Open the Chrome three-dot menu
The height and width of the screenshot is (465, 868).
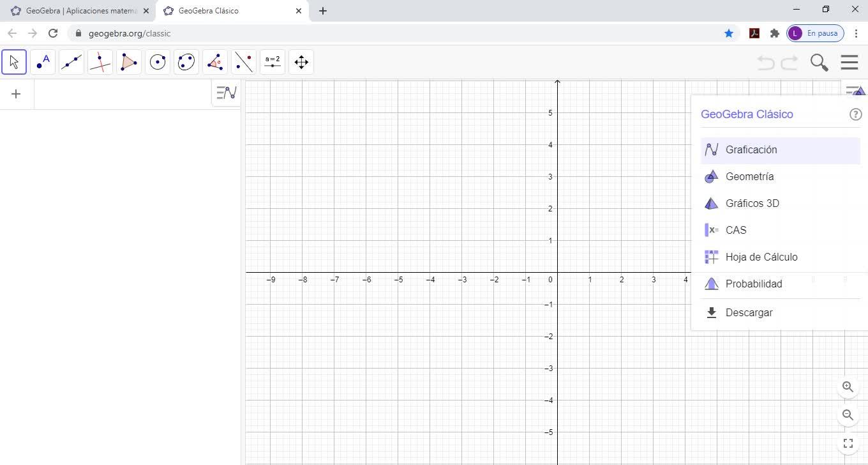tap(856, 33)
